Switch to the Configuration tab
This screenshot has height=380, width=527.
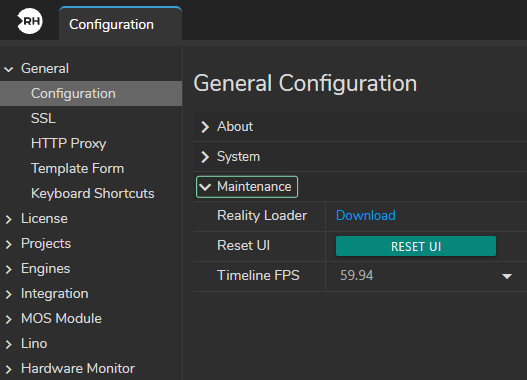(x=120, y=24)
